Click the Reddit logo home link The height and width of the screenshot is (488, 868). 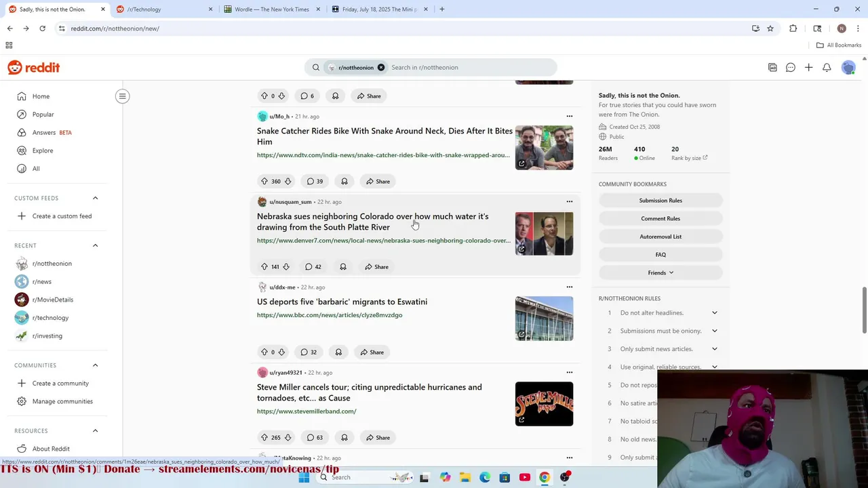click(34, 67)
